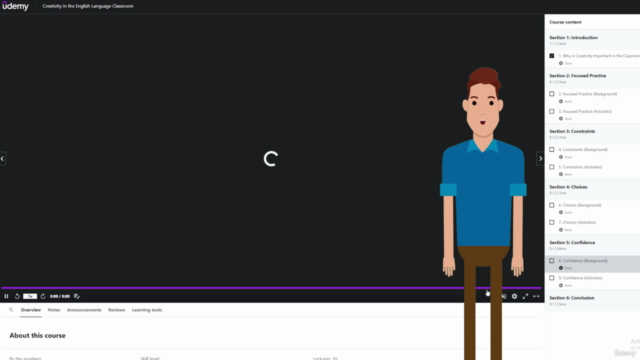640x360 pixels.
Task: Collapse Section 4: Choices
Action: coord(592,189)
